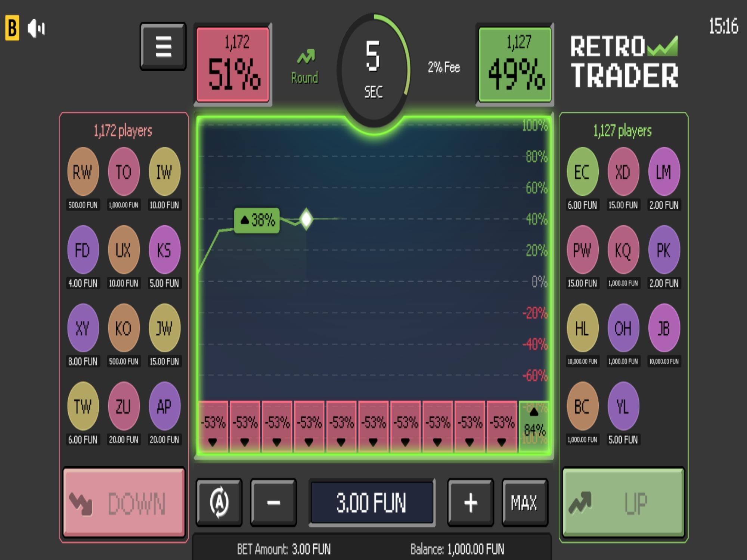Select player avatar RW
747x560 pixels.
point(83,171)
